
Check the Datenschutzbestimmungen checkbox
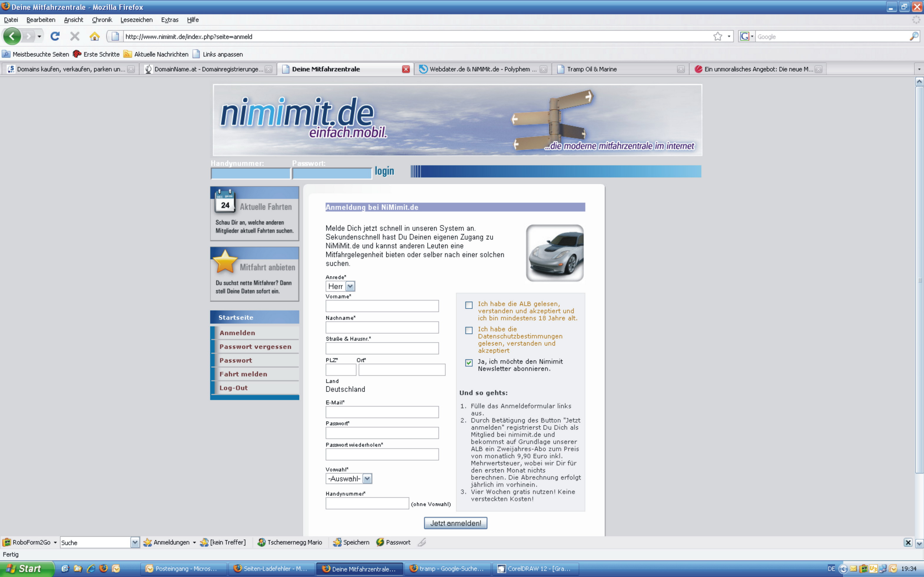tap(468, 330)
